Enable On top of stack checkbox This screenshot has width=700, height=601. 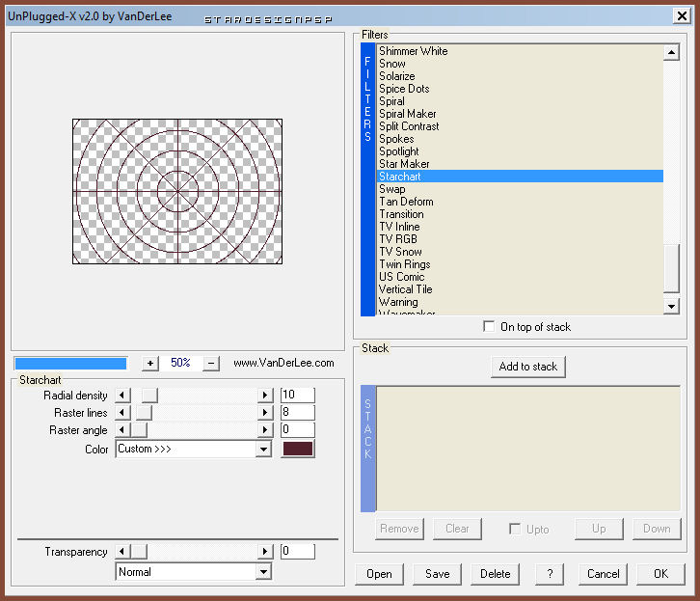(490, 327)
